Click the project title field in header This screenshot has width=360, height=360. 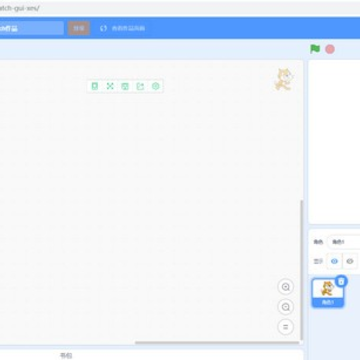(31, 28)
